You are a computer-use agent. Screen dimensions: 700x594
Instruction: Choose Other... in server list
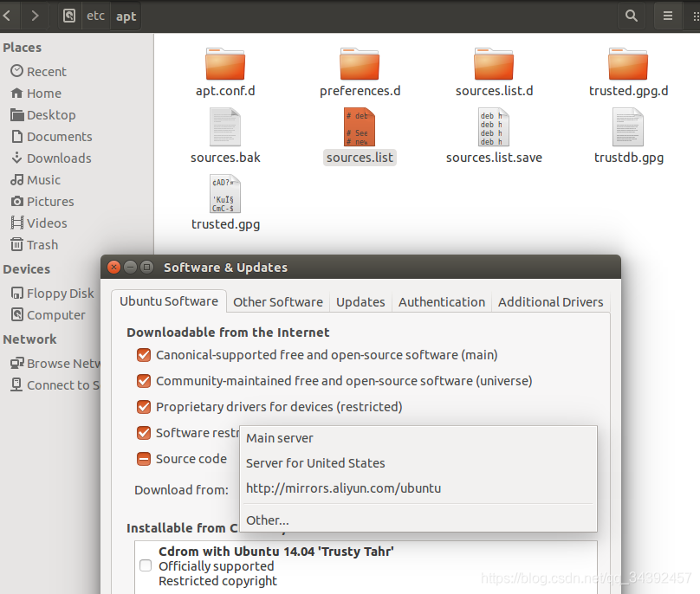pos(418,520)
